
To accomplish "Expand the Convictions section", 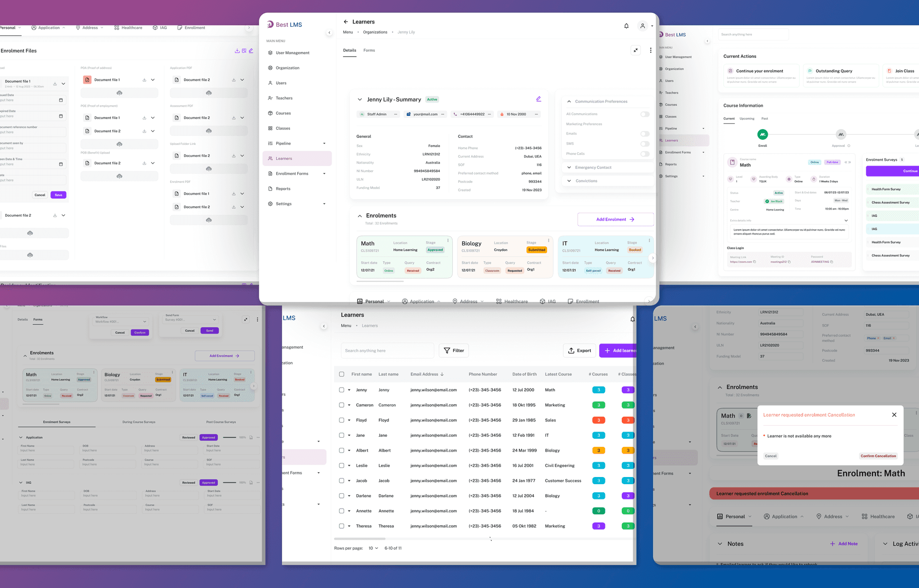I will pyautogui.click(x=569, y=181).
